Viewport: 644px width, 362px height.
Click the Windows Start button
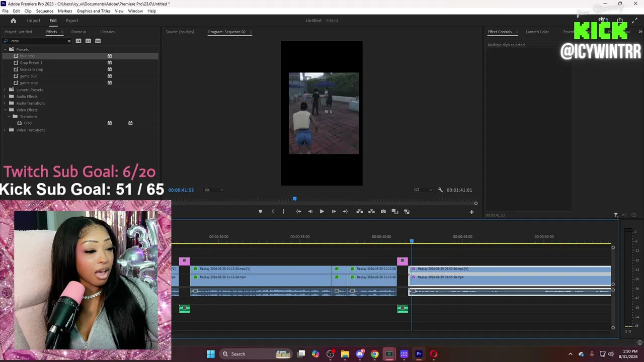211,354
